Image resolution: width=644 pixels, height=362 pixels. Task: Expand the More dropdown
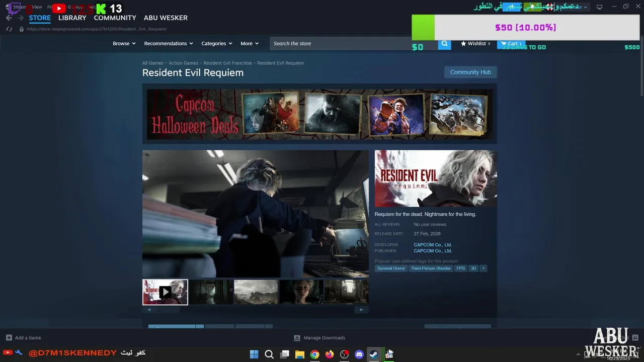coord(250,44)
